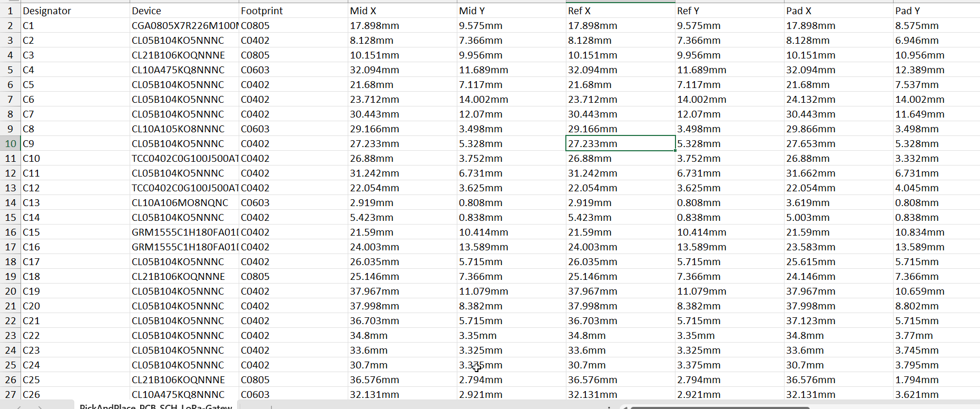Click Pad Y value 3.77mm
Image resolution: width=980 pixels, height=409 pixels.
click(936, 335)
